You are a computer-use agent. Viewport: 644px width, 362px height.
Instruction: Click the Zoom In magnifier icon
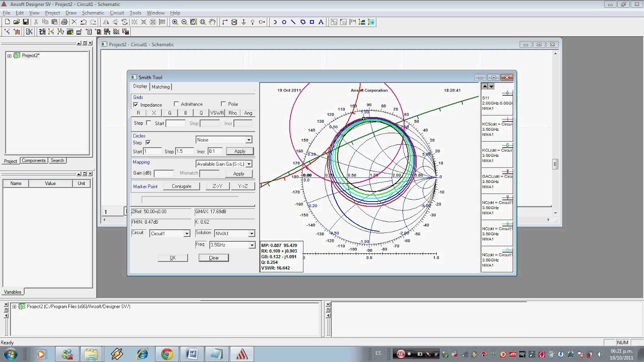pyautogui.click(x=175, y=22)
